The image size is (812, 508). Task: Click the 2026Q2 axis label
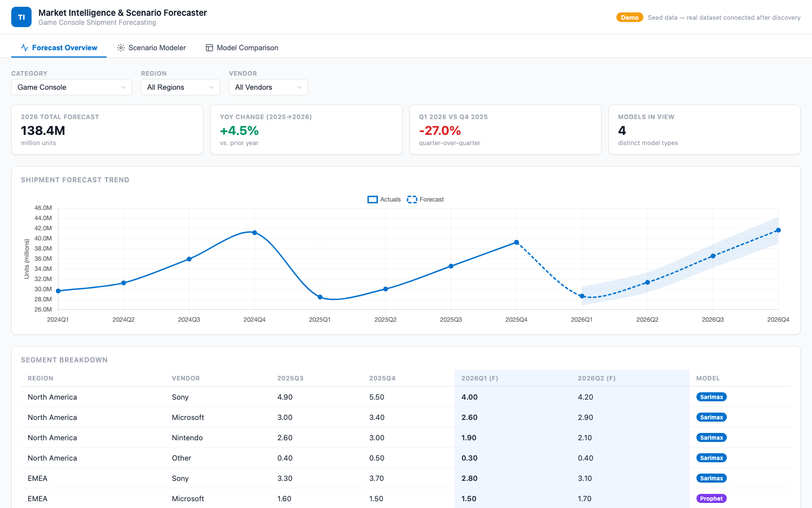pyautogui.click(x=647, y=319)
